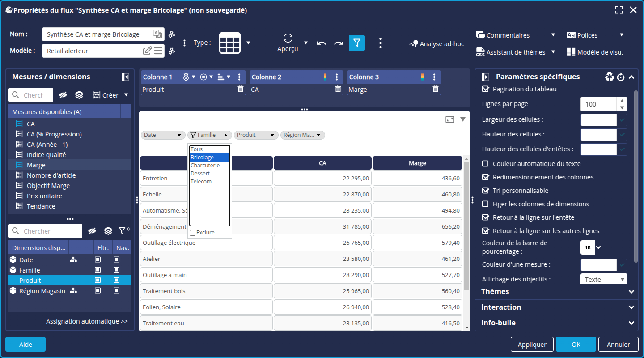This screenshot has width=644, height=358.
Task: Enable Couleur automatique du texte checkbox
Action: point(485,164)
